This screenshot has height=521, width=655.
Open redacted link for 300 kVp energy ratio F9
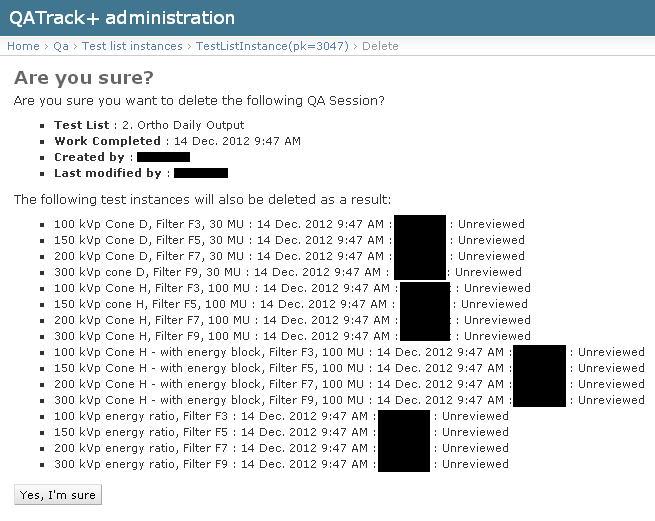click(x=404, y=464)
